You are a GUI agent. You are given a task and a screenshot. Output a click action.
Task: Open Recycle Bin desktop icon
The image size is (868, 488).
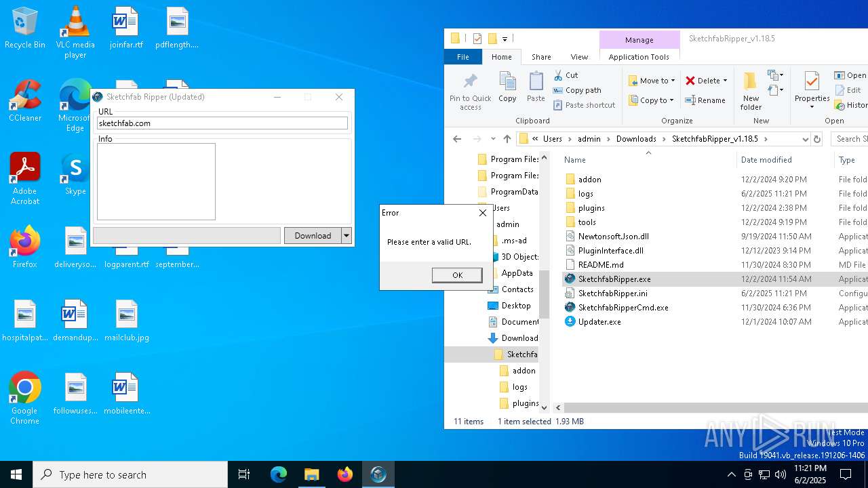[x=25, y=28]
